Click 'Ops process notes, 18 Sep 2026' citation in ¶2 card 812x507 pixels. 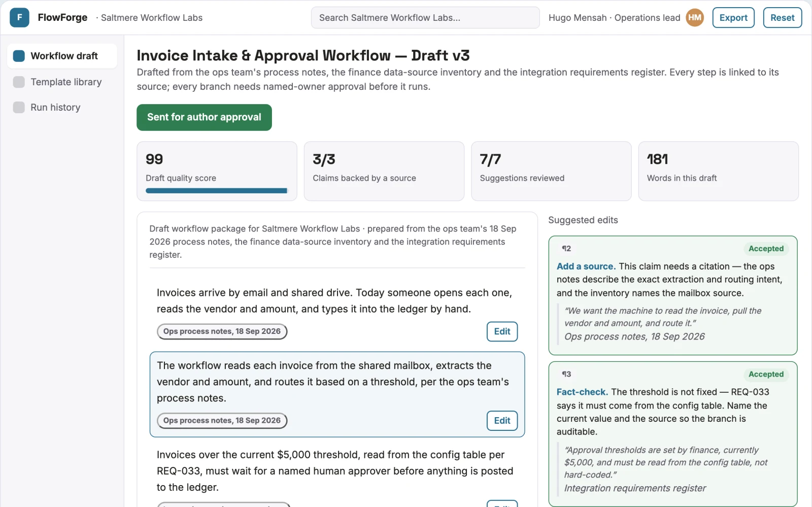[x=634, y=336]
